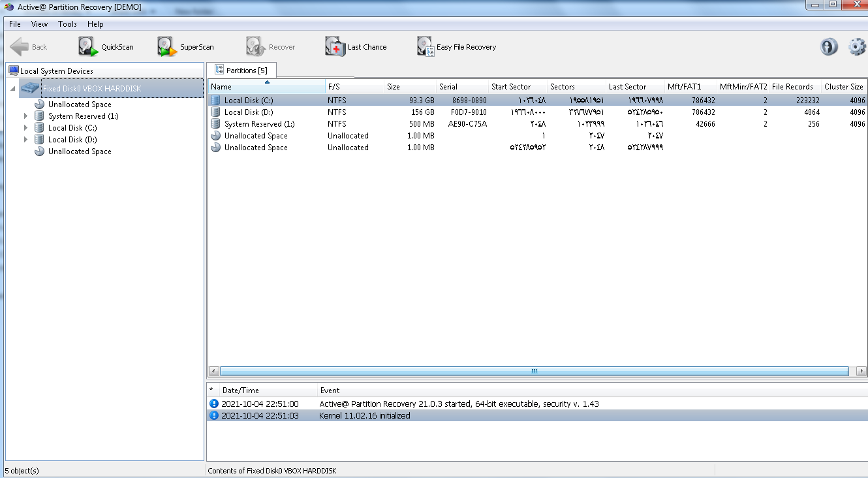Viewport: 868px width, 478px height.
Task: Sort by the Mft/FAT1 column header
Action: click(690, 87)
